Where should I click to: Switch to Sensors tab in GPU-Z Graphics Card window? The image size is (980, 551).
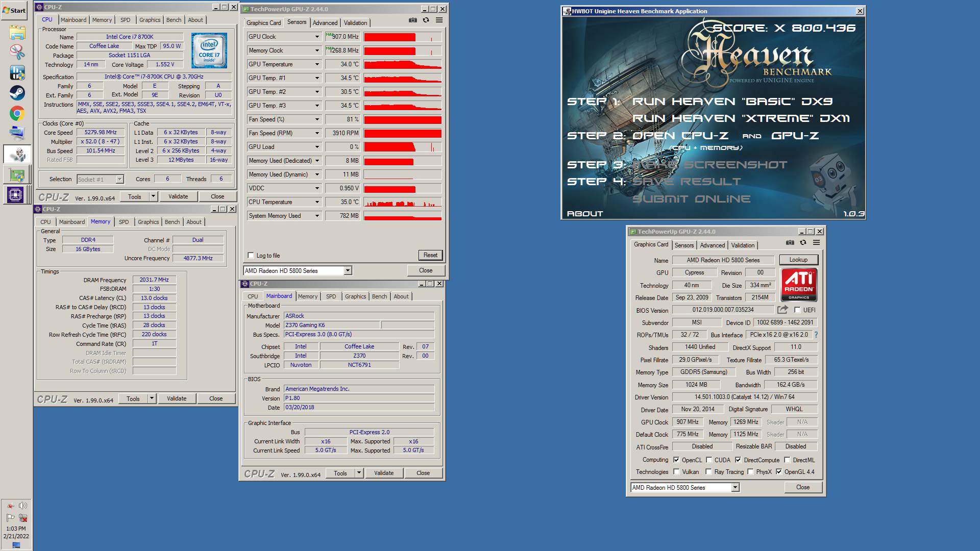(x=684, y=245)
